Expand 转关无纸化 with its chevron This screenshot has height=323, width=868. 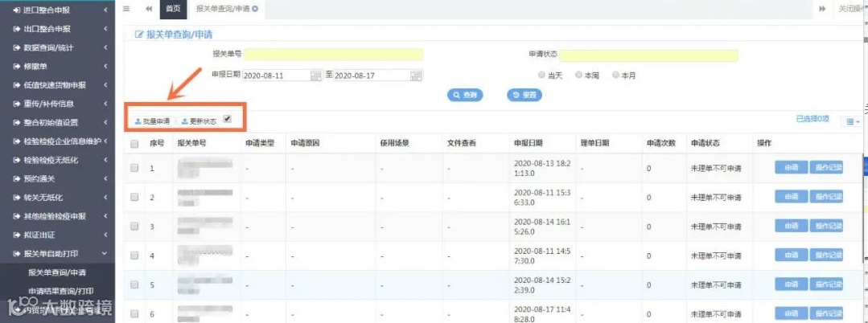click(x=105, y=198)
